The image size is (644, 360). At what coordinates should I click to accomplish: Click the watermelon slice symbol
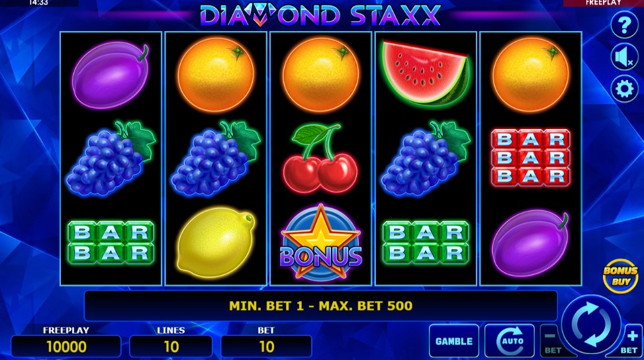pyautogui.click(x=426, y=73)
